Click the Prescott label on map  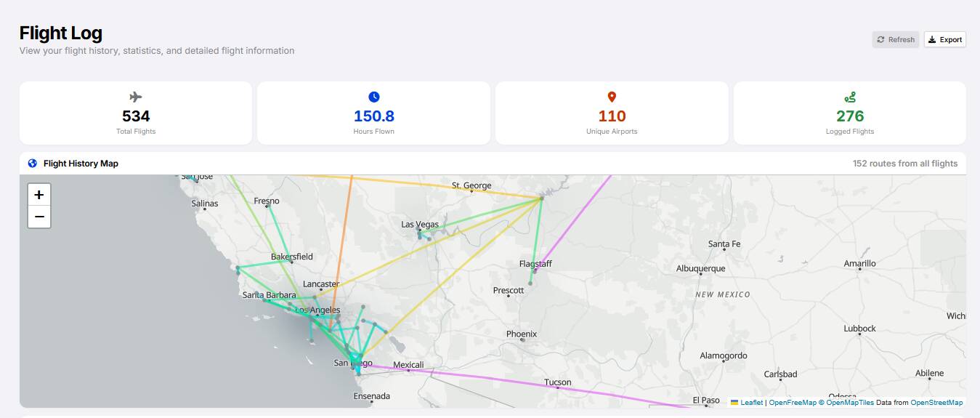509,290
